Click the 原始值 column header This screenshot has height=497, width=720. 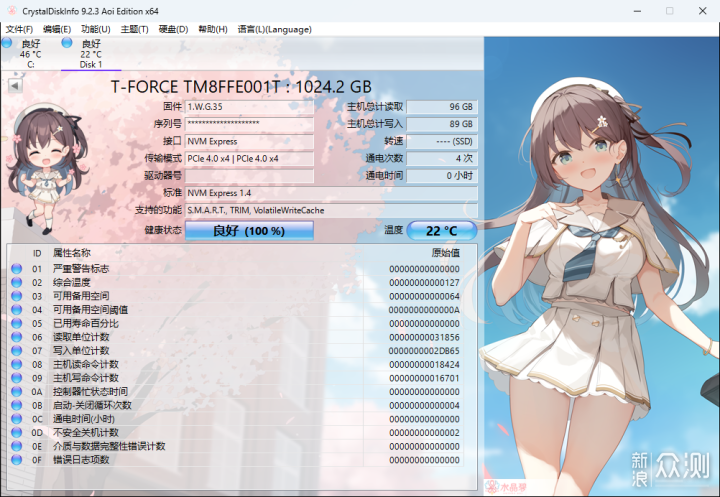445,253
